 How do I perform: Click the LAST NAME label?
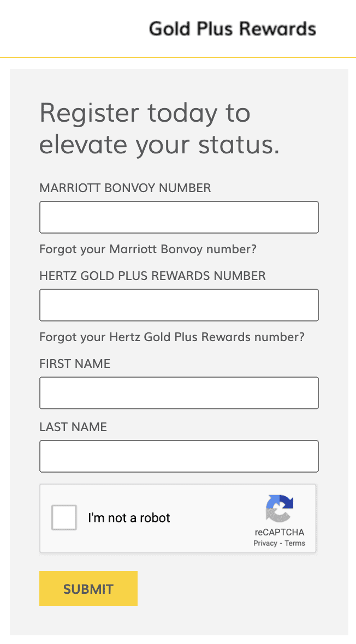pyautogui.click(x=73, y=427)
